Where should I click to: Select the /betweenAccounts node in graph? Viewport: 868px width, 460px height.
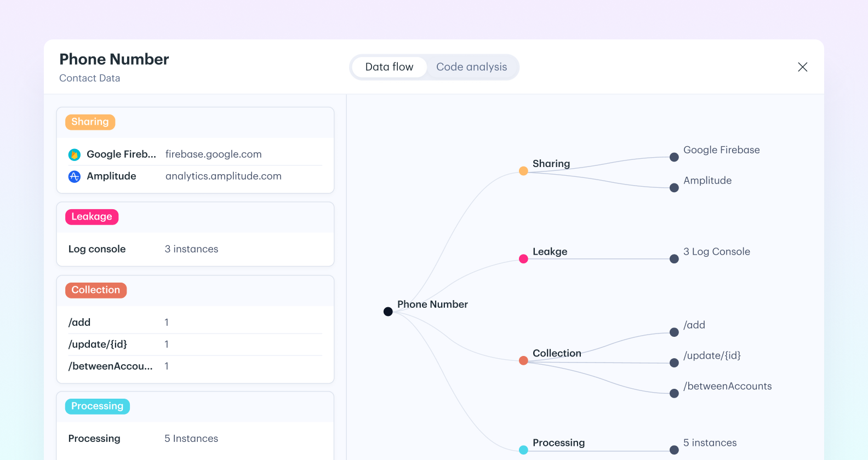pyautogui.click(x=674, y=393)
